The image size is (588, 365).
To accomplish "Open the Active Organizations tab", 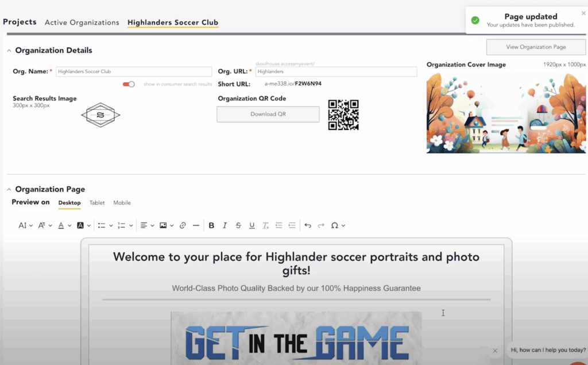I will [x=82, y=22].
